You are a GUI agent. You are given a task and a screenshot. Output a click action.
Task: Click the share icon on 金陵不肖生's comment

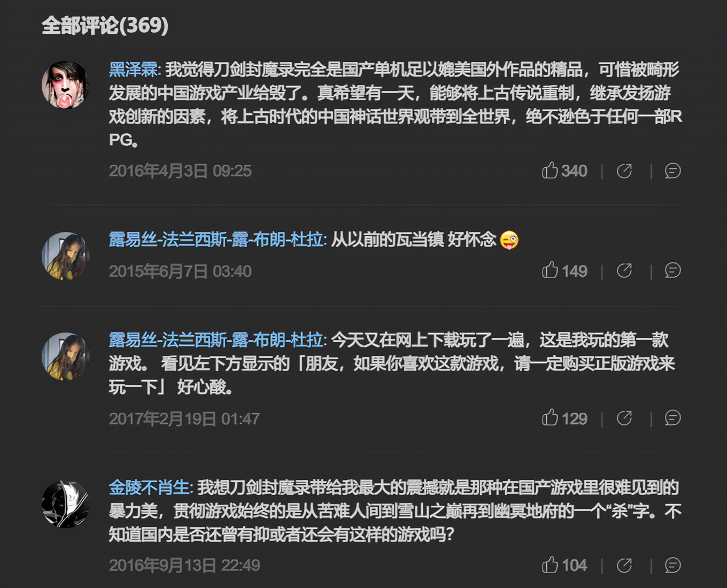tap(624, 564)
